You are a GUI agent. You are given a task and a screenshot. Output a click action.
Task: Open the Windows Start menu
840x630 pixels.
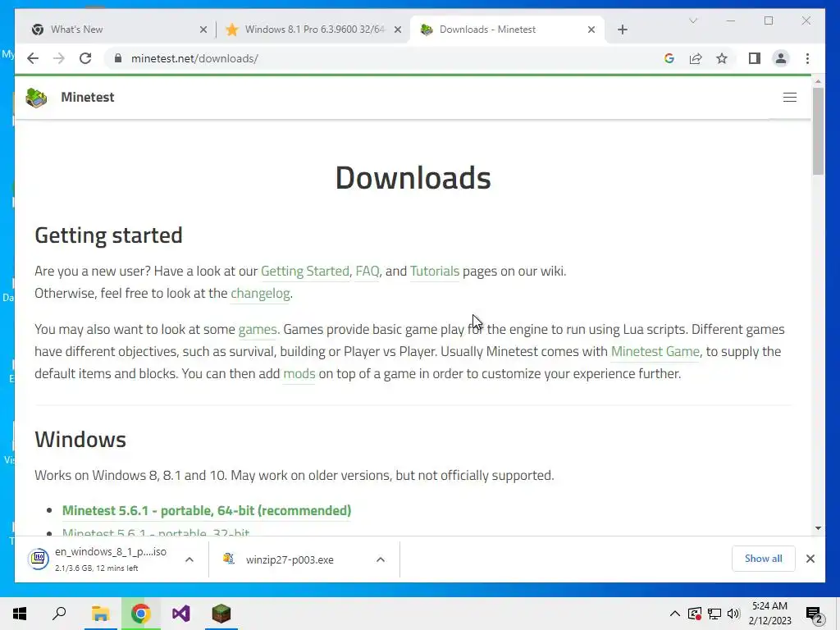tap(20, 614)
